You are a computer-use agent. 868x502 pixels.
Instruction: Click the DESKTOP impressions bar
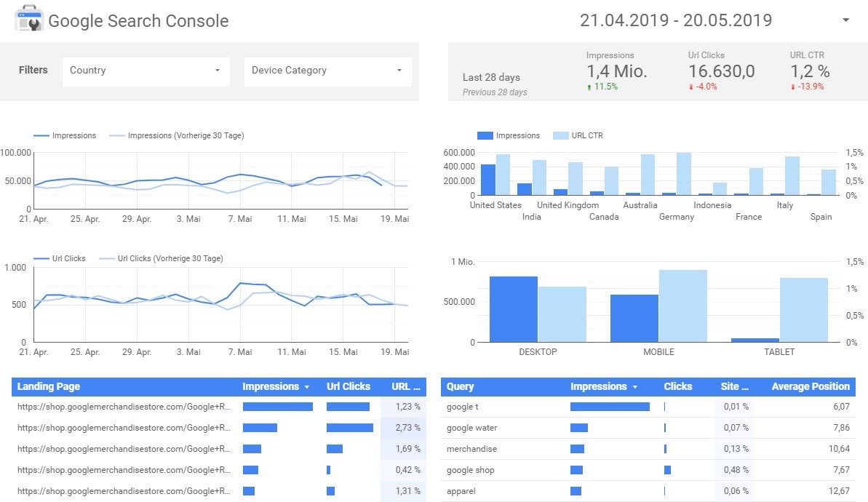514,309
